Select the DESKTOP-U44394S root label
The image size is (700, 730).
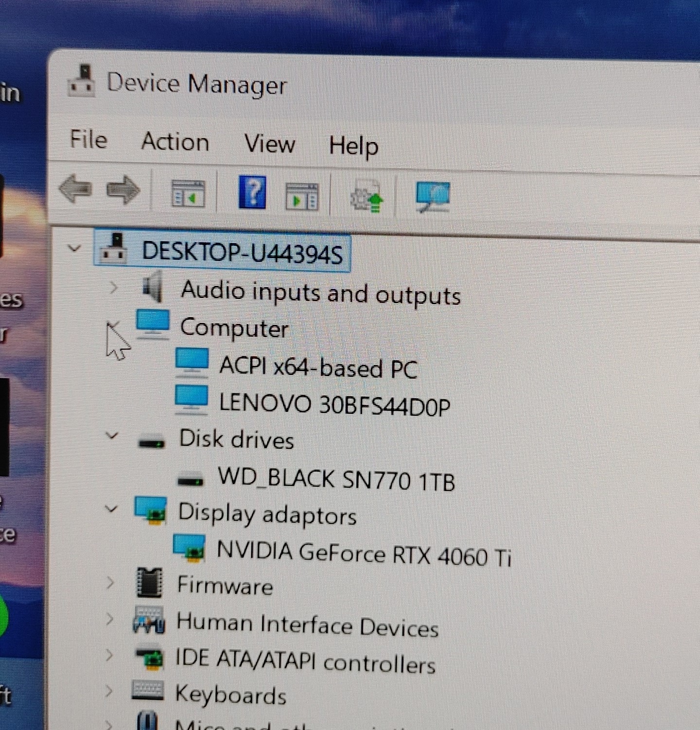point(242,253)
